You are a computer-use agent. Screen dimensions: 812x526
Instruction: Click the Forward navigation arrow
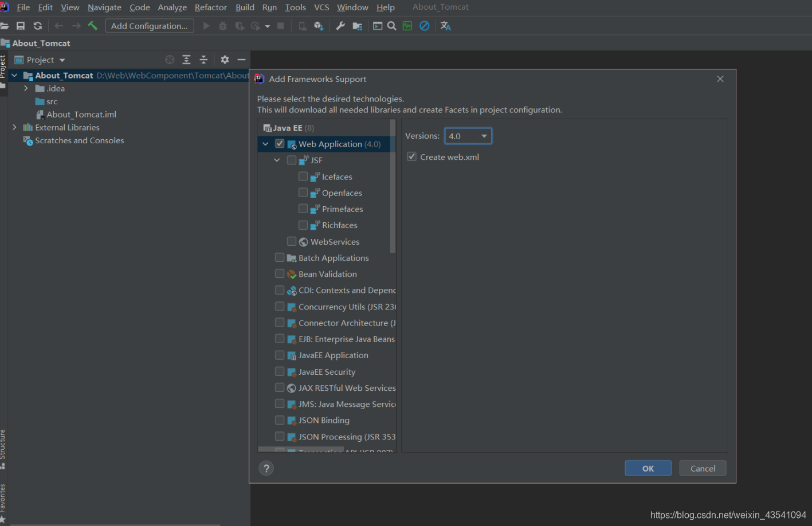(76, 26)
